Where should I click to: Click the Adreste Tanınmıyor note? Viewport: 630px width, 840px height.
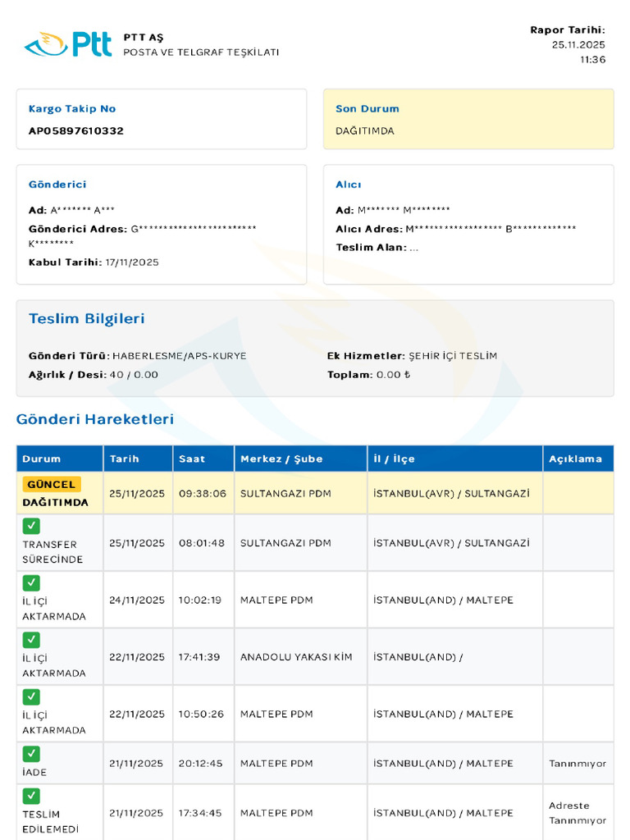tap(577, 813)
